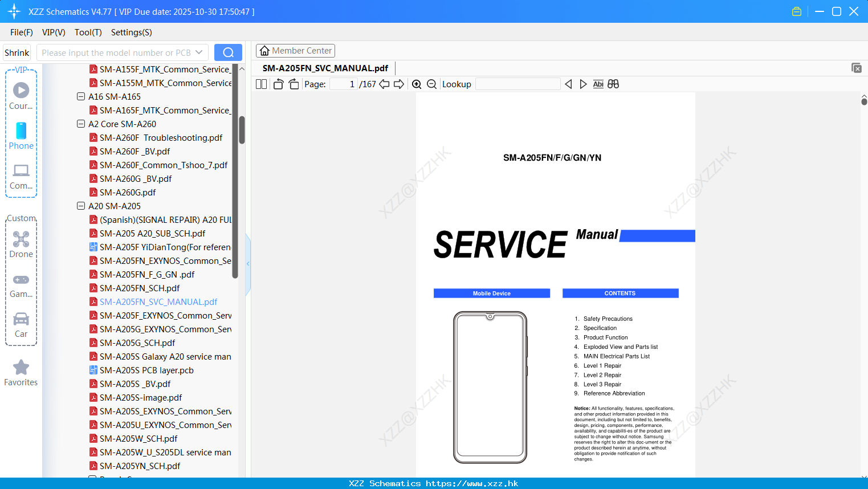Screen dimensions: 868x489
Task: Open SM-A260F _BV.pdf
Action: 135,151
